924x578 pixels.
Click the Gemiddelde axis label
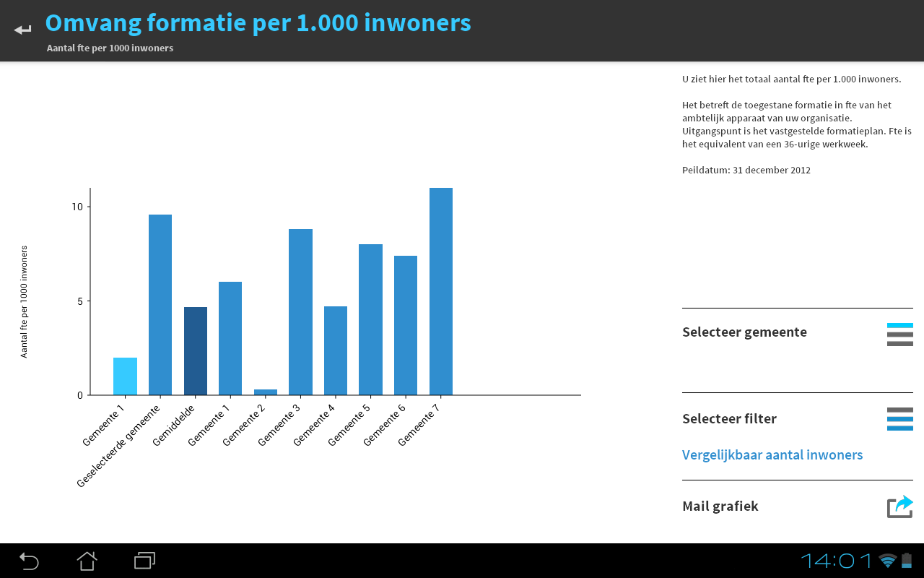click(174, 425)
